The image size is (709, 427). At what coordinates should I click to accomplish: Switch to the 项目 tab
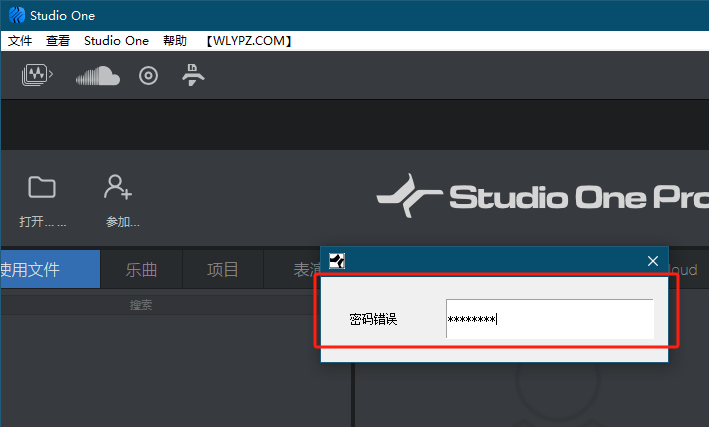coord(223,270)
